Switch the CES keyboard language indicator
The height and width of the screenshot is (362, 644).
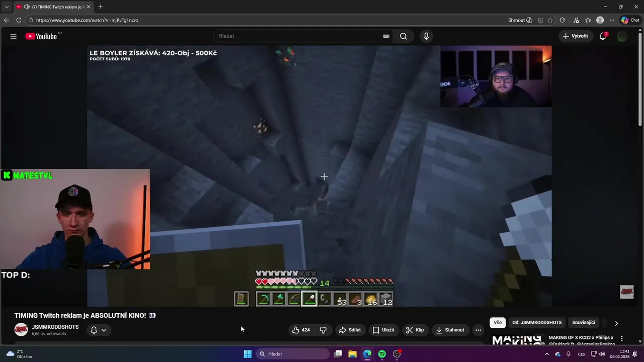coord(582,354)
